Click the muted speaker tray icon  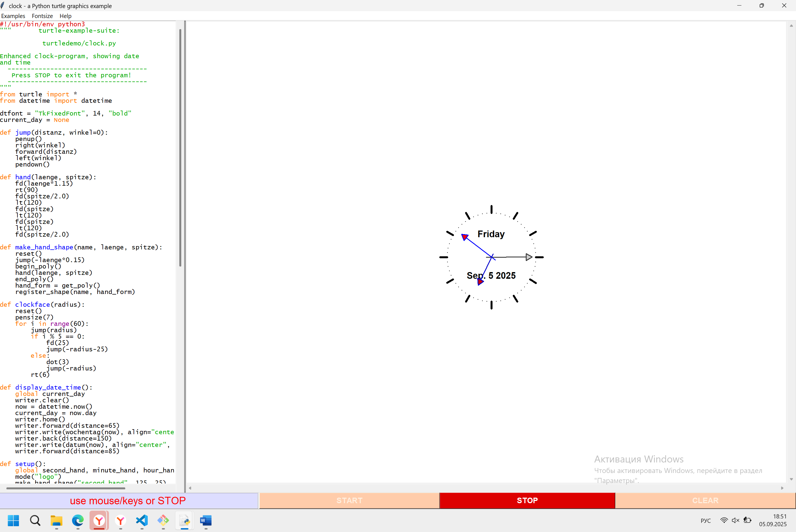[735, 520]
